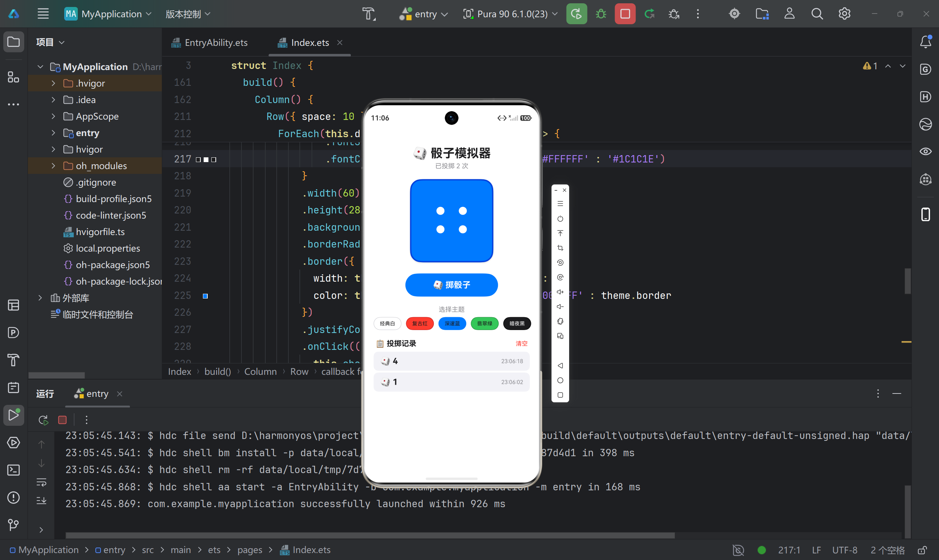Click the line column 217:1 indicator
The height and width of the screenshot is (560, 939).
[x=789, y=550]
